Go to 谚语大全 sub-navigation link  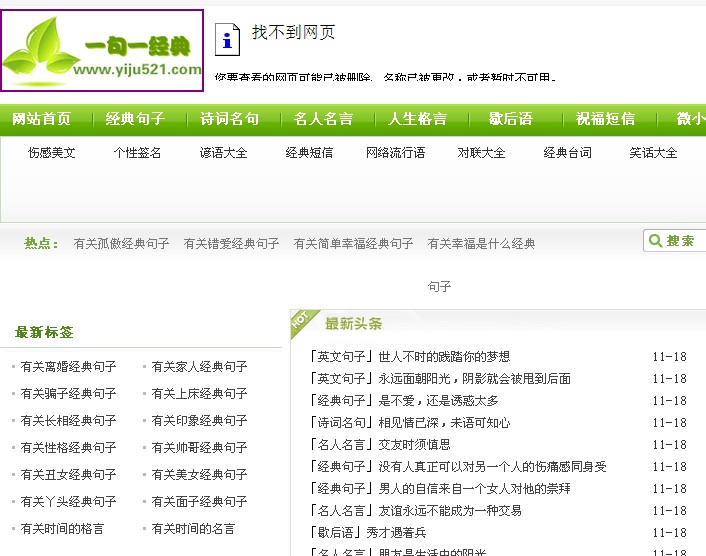[223, 153]
